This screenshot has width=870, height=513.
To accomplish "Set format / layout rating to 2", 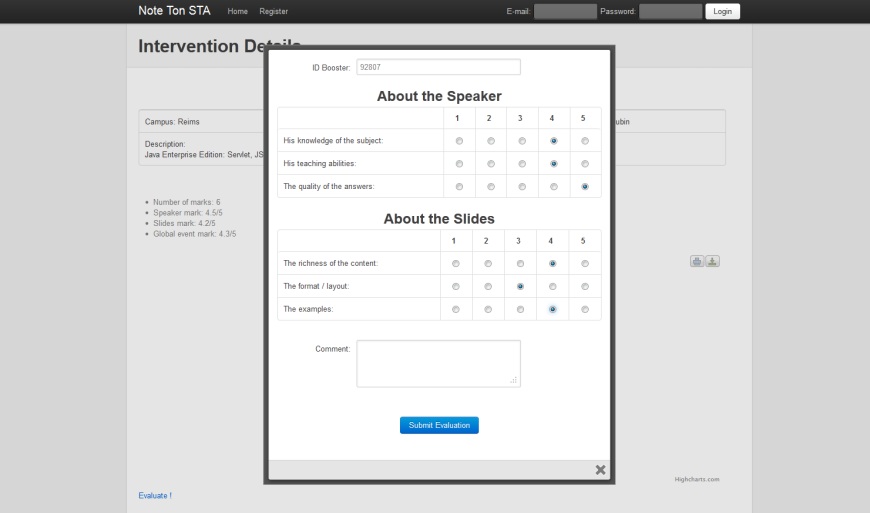I will pyautogui.click(x=488, y=287).
